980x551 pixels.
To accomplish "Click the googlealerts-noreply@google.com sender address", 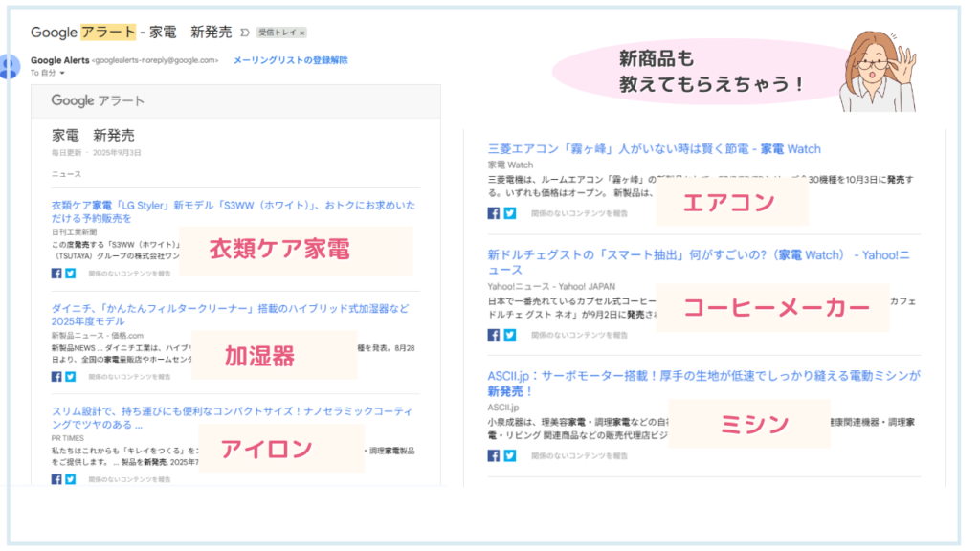I will click(x=155, y=60).
